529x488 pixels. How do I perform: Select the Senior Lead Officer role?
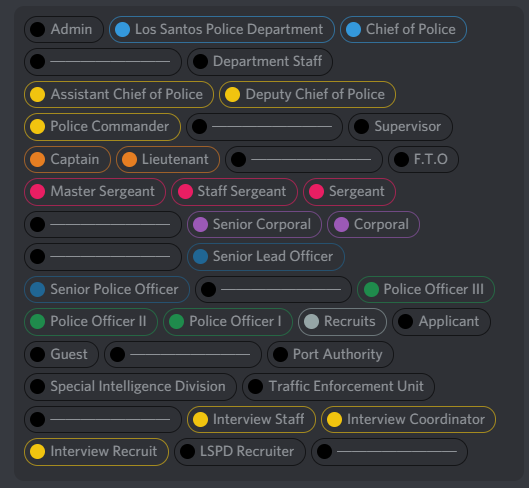coord(266,257)
